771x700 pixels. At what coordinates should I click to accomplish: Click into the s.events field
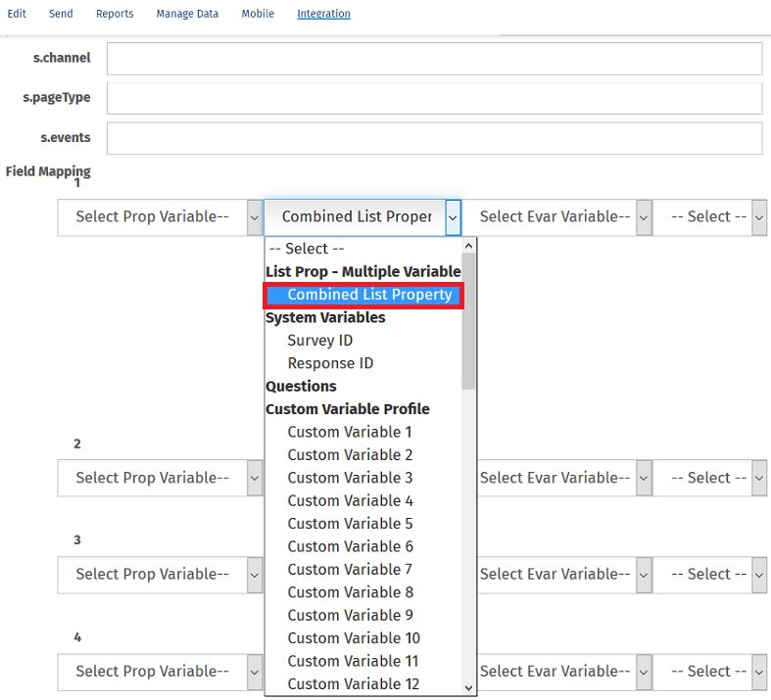pos(434,138)
